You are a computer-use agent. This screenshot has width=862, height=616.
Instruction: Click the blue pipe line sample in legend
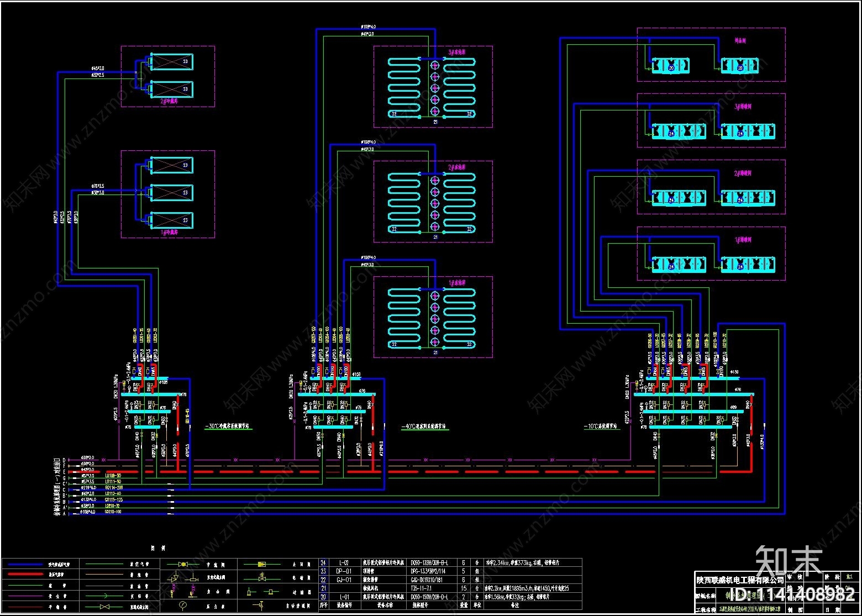[x=24, y=565]
